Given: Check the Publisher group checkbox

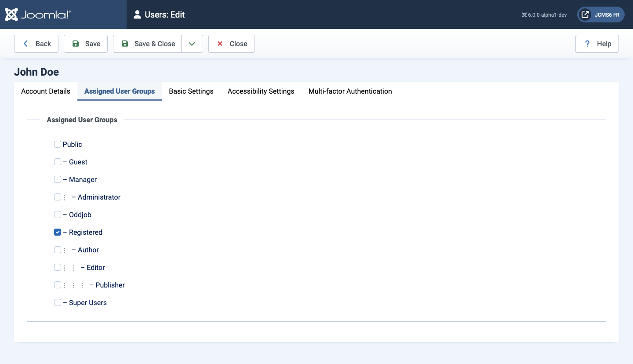Looking at the screenshot, I should [x=58, y=285].
